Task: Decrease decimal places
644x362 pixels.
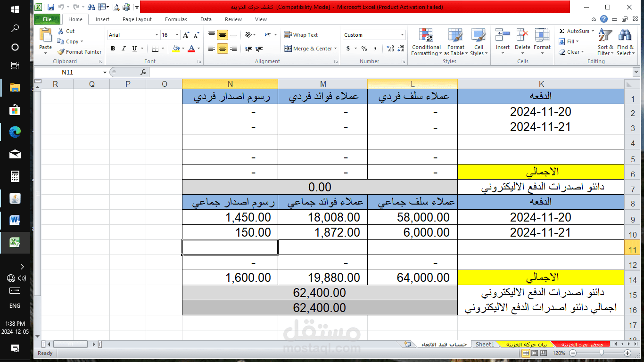Action: click(401, 49)
